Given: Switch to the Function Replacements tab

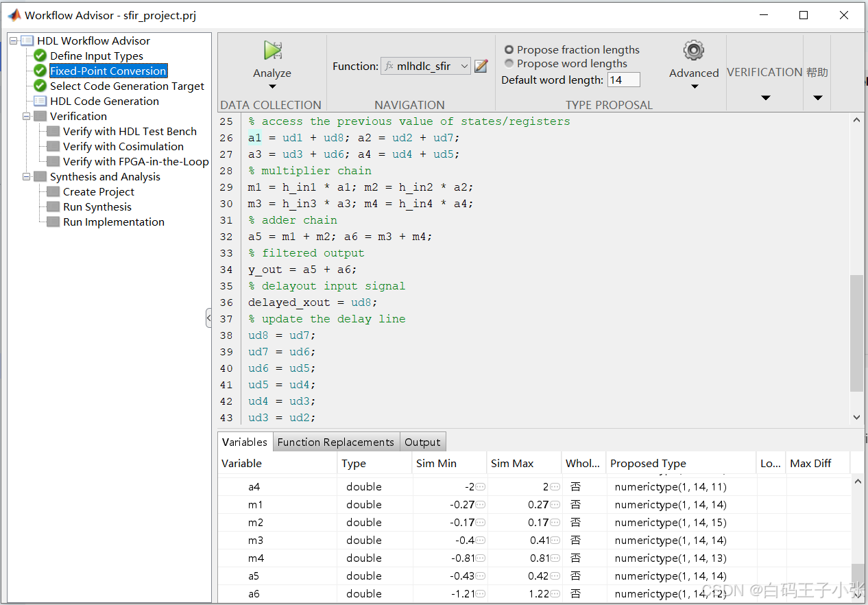Looking at the screenshot, I should pos(336,442).
